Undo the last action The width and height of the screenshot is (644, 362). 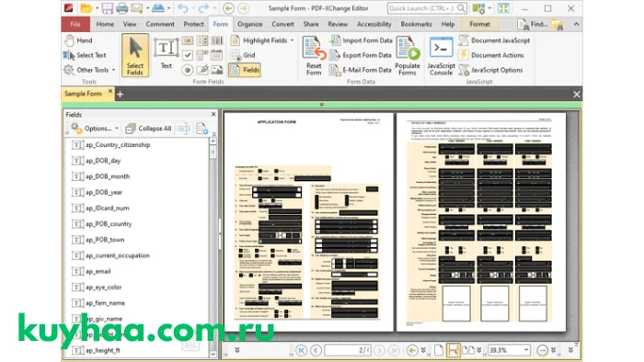183,8
